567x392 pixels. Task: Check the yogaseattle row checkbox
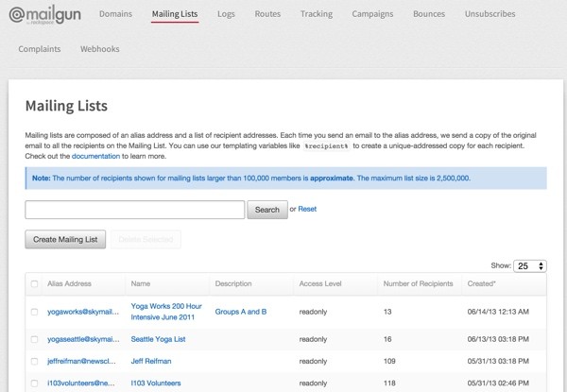(34, 339)
